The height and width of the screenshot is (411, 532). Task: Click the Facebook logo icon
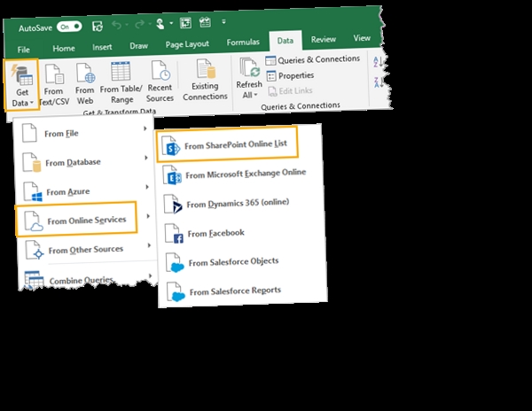coord(178,238)
